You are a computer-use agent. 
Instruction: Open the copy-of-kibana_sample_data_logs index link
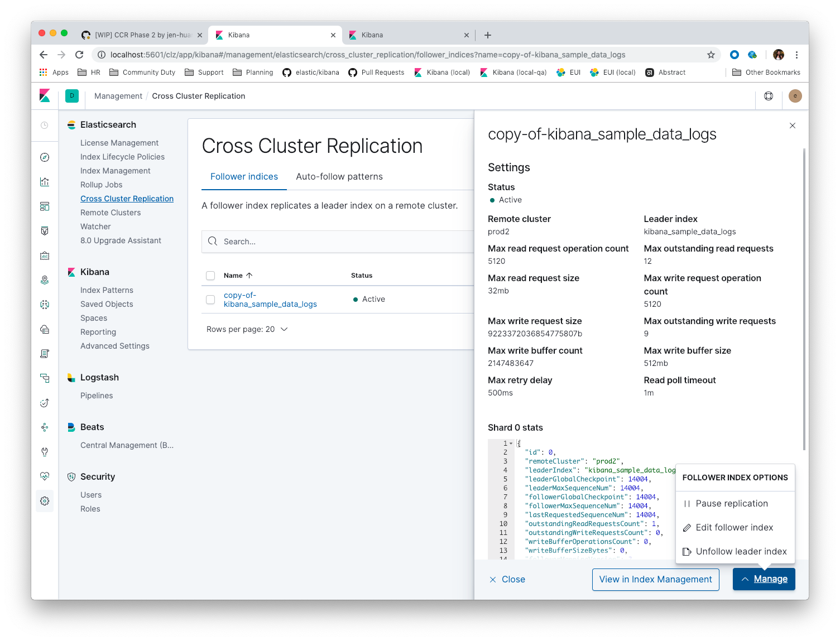(x=270, y=300)
